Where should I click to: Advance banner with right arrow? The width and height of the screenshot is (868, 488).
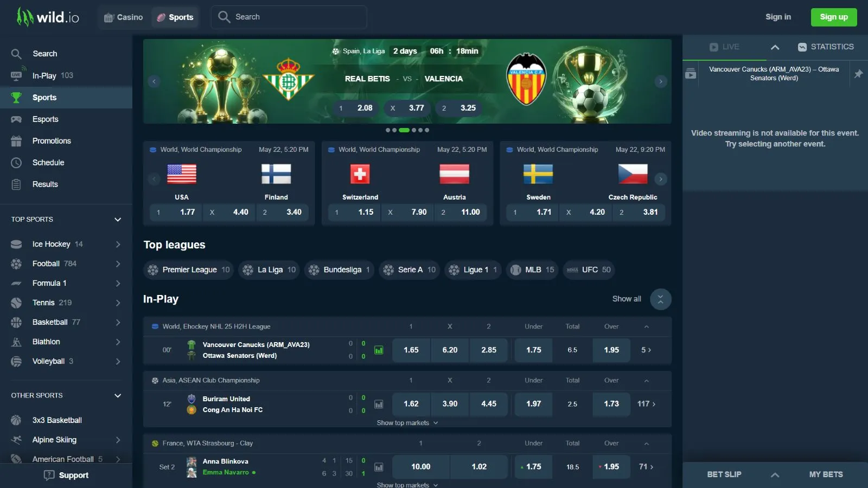coord(660,81)
